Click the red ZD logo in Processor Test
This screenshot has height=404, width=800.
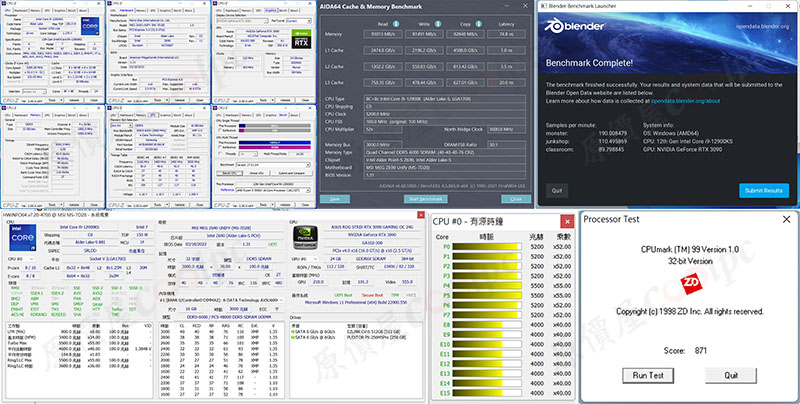tap(692, 284)
